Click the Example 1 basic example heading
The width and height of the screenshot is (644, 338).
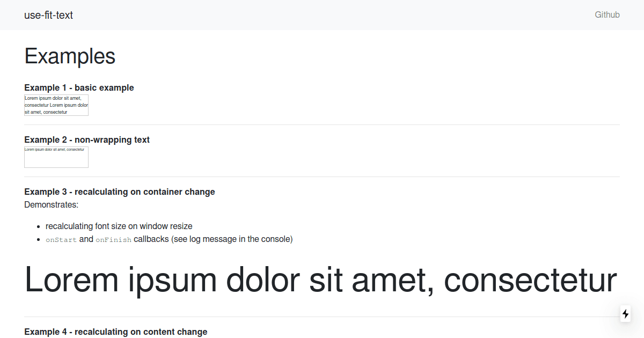79,87
